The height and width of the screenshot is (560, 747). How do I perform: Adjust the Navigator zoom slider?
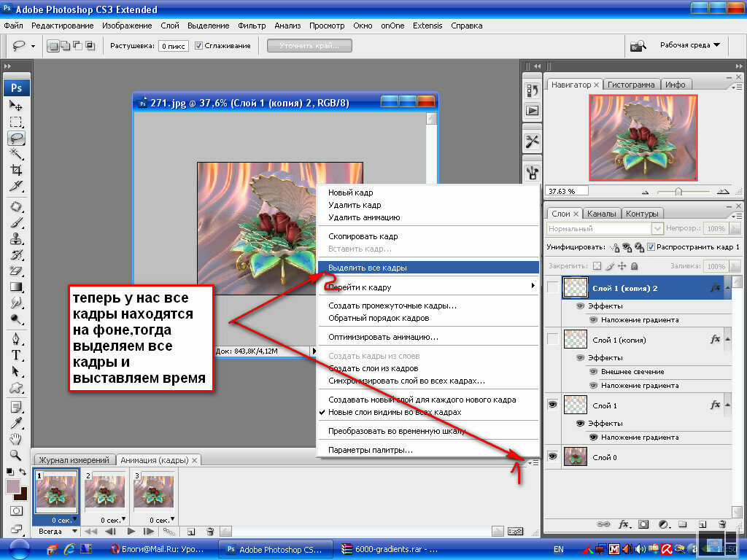678,192
